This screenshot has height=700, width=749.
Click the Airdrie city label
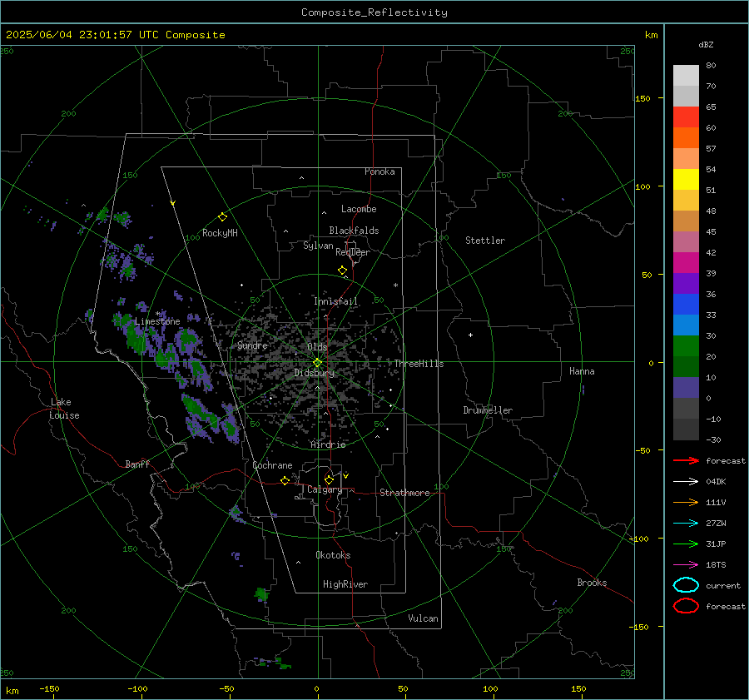(328, 444)
